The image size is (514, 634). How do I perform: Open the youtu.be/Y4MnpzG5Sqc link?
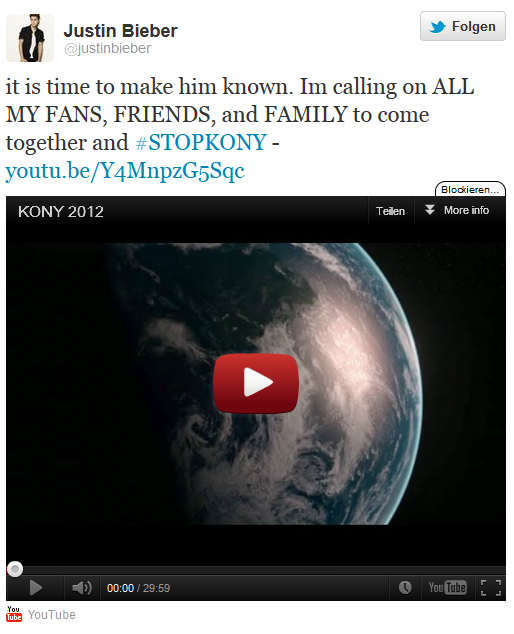click(125, 171)
